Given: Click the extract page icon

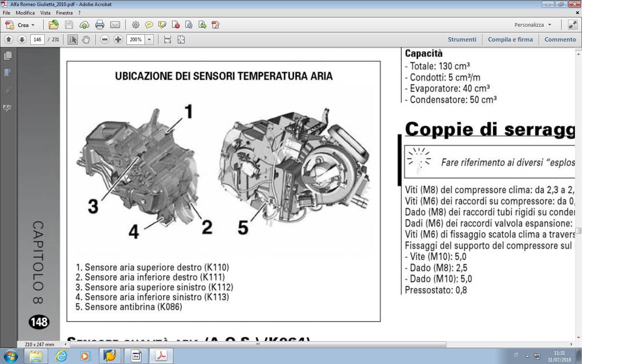Looking at the screenshot, I should (202, 25).
